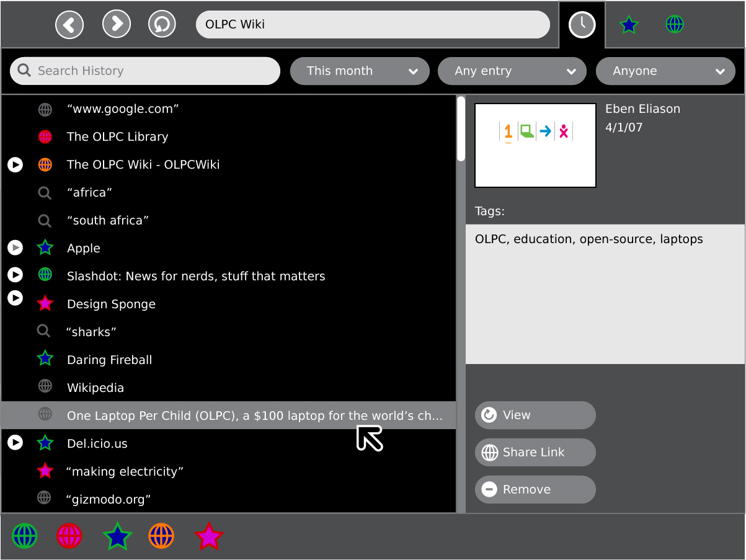Click the browser back arrow button
Viewport: 746px width, 560px height.
(x=69, y=25)
